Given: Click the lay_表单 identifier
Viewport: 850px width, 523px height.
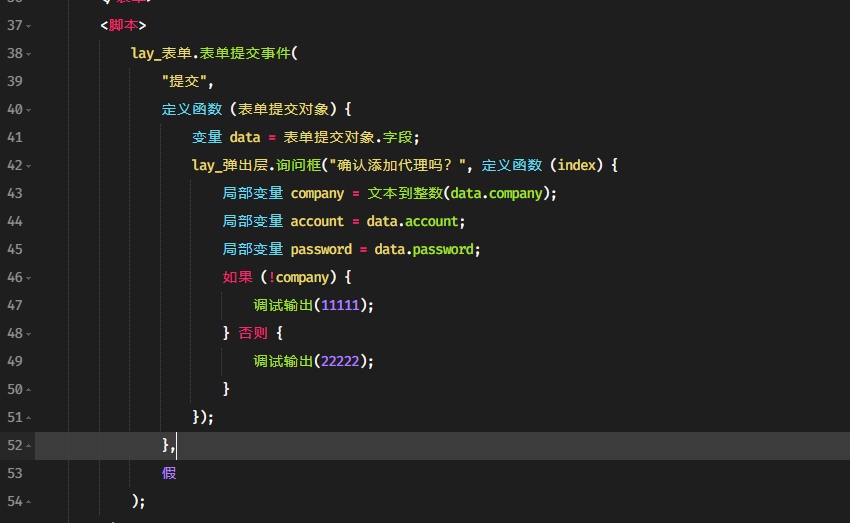Looking at the screenshot, I should coord(161,53).
